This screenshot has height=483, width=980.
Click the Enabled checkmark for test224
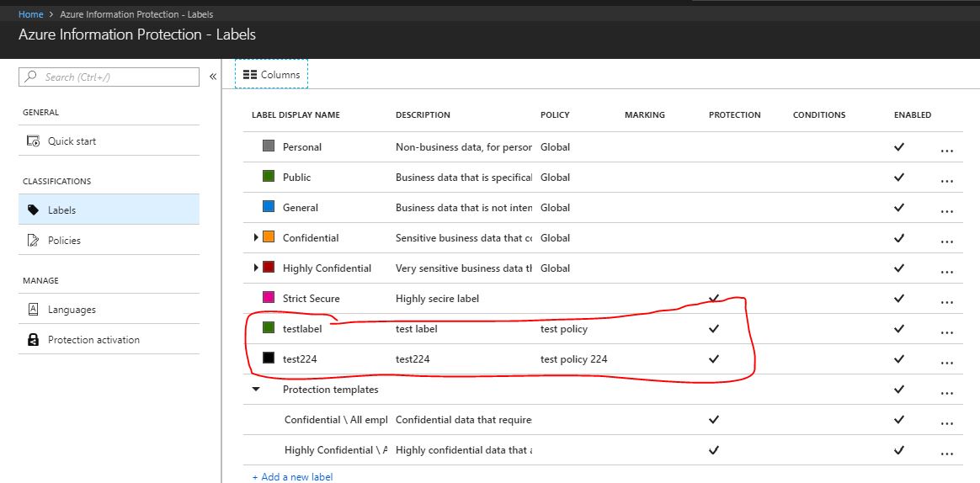click(x=898, y=358)
